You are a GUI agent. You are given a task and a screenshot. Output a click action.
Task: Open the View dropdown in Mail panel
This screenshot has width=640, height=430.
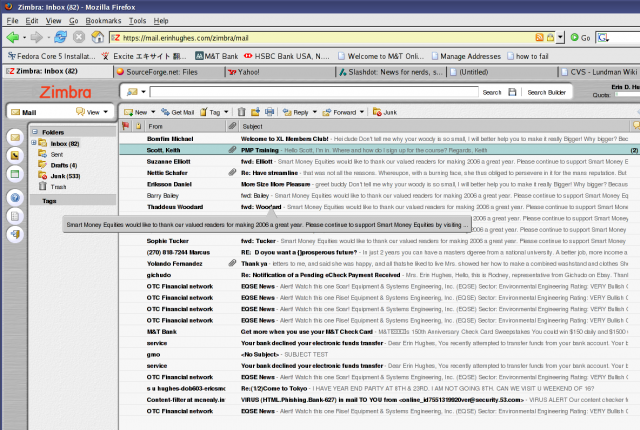(x=106, y=112)
